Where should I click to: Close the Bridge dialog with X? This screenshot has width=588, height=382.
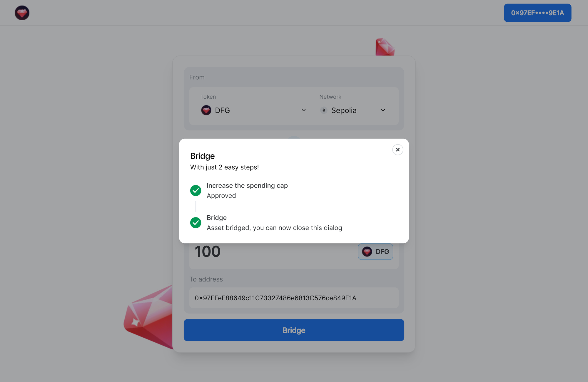[x=397, y=150]
